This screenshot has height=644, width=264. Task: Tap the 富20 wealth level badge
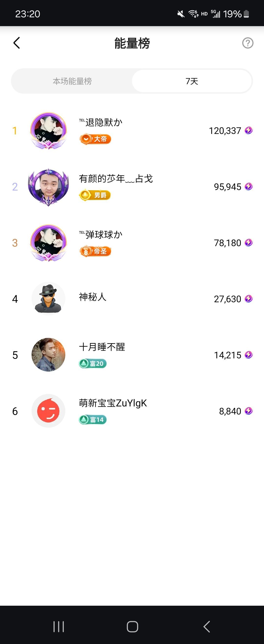pos(93,363)
